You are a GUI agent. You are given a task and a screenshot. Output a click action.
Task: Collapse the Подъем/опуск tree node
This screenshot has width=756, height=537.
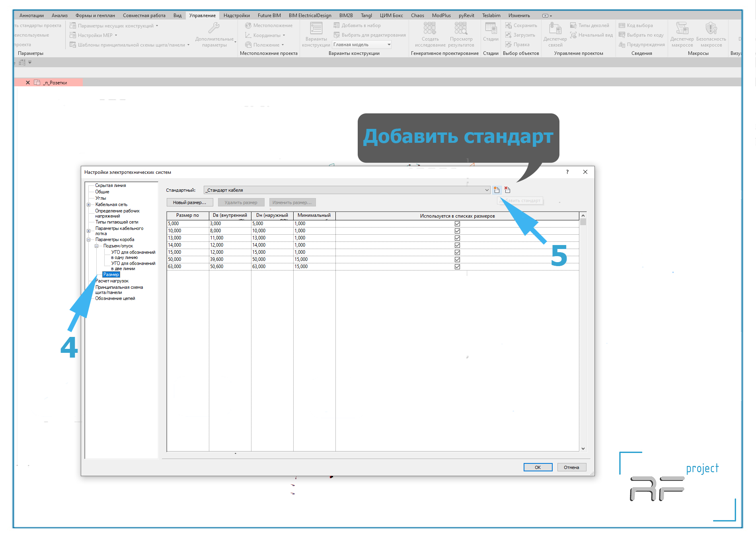tap(96, 246)
